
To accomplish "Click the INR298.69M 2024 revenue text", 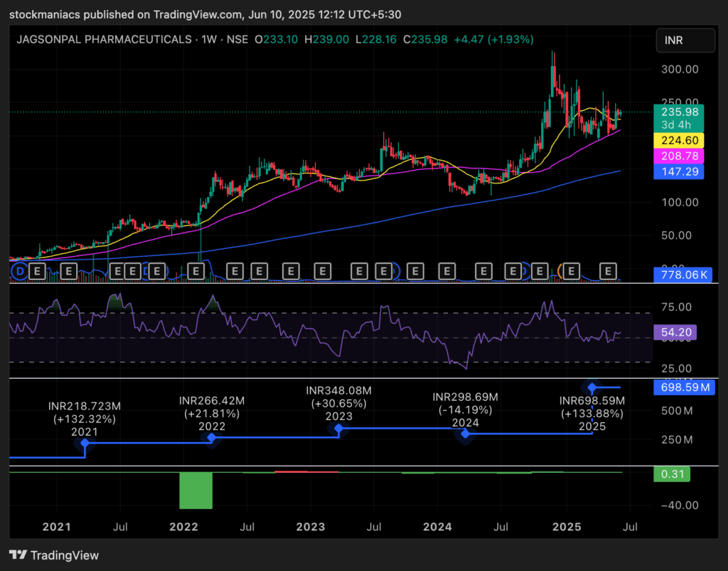I will tap(465, 397).
